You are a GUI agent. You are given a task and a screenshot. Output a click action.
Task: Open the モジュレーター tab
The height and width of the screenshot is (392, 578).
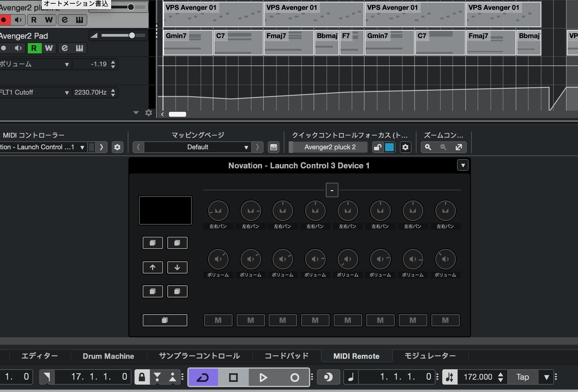pos(430,356)
